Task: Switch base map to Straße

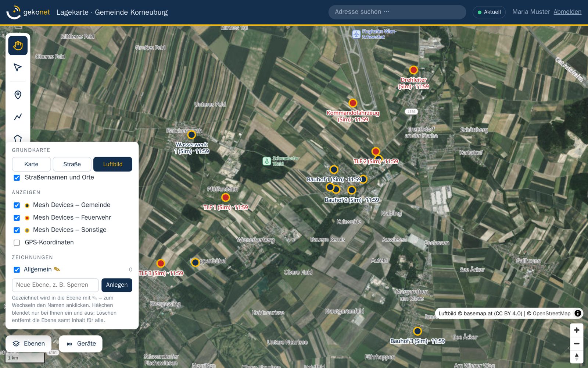Action: click(x=72, y=164)
